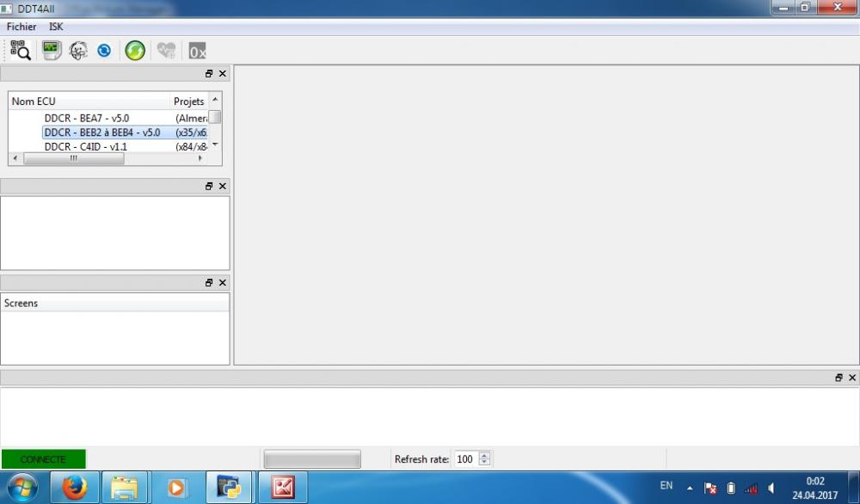Click the Python application taskbar icon
860x504 pixels.
pyautogui.click(x=229, y=488)
